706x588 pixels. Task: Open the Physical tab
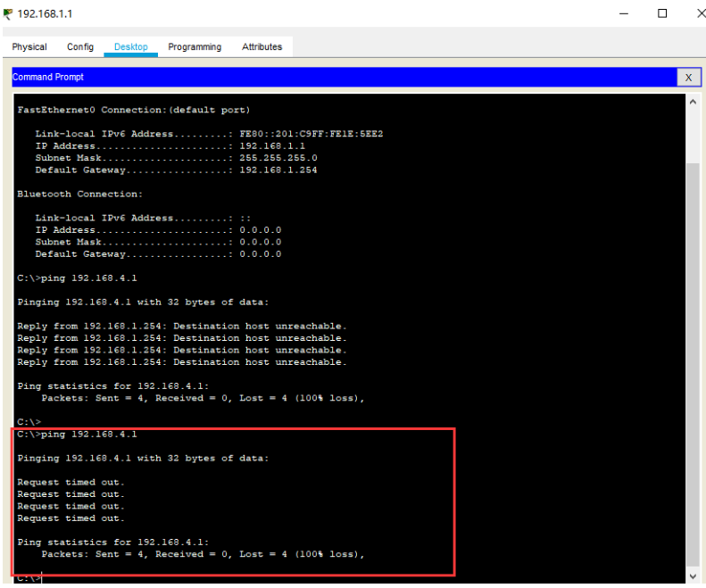[x=29, y=46]
